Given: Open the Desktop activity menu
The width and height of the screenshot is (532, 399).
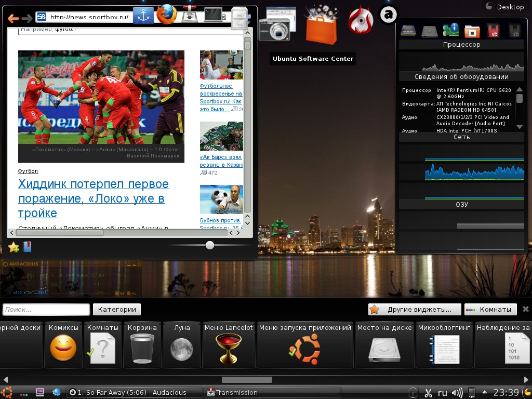Looking at the screenshot, I should tap(505, 7).
